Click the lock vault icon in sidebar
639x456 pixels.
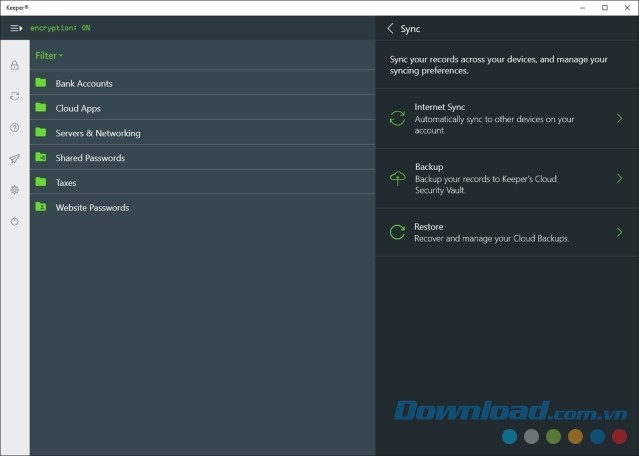tap(14, 66)
